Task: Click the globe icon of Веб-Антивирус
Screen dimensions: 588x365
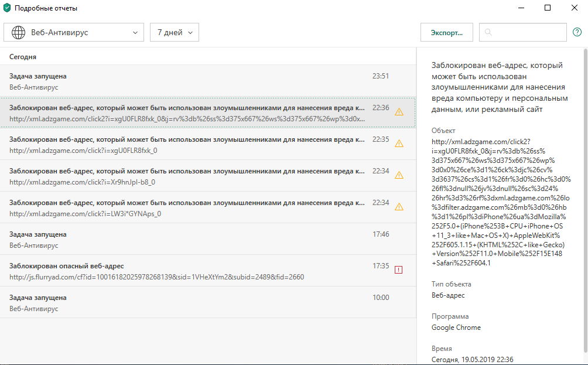Action: 18,33
